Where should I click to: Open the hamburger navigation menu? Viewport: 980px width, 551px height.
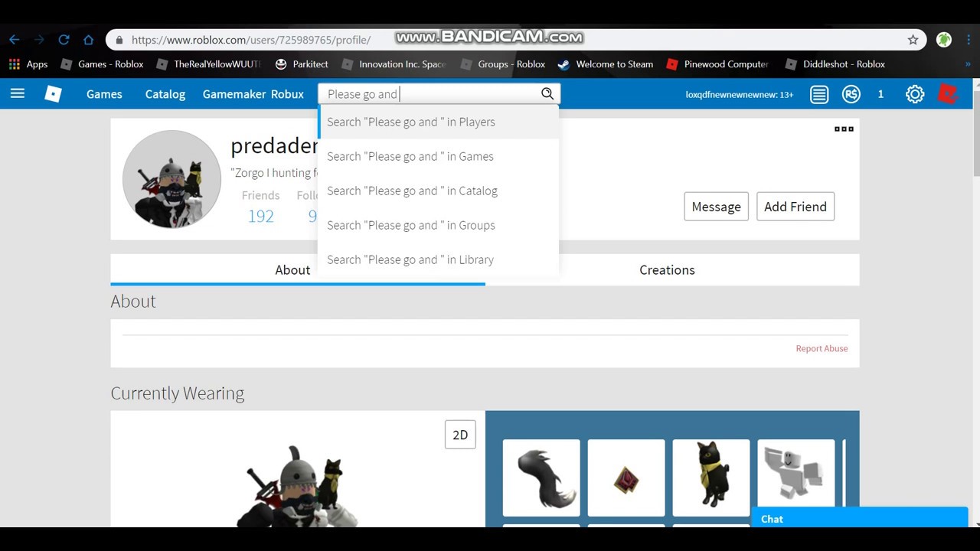point(17,93)
